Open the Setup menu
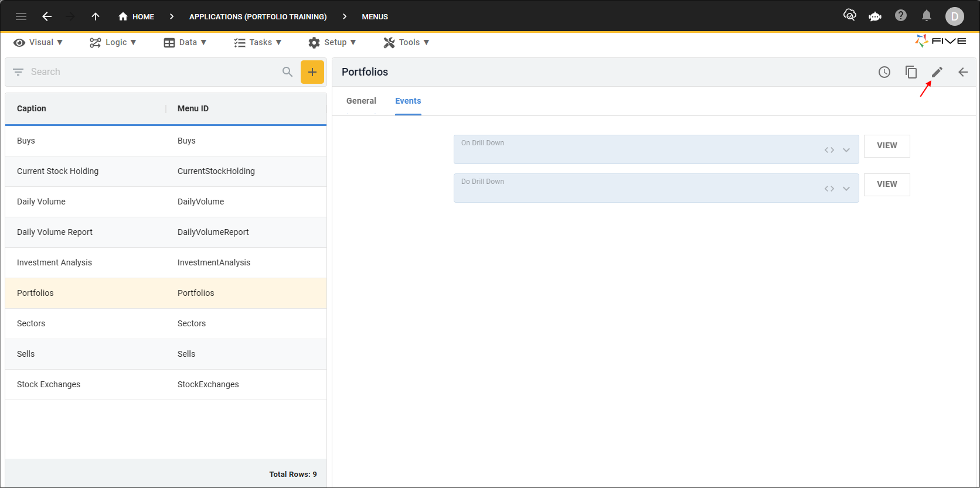Viewport: 980px width, 488px height. (332, 42)
